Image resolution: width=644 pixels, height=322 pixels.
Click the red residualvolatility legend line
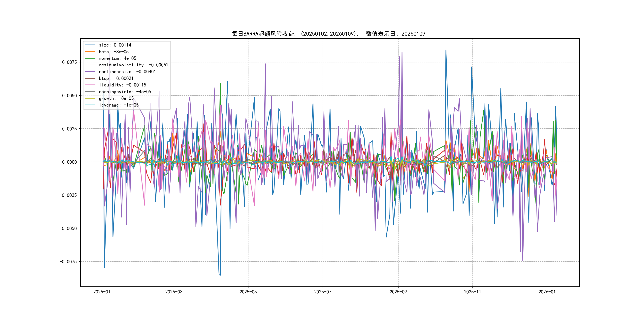point(90,65)
